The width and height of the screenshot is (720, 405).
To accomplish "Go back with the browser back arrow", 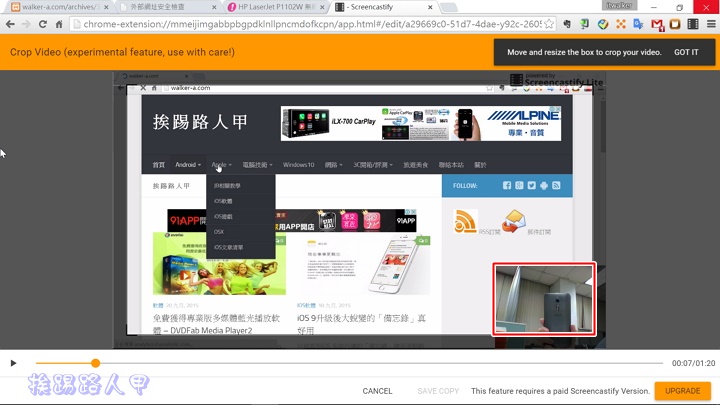I will [x=10, y=24].
